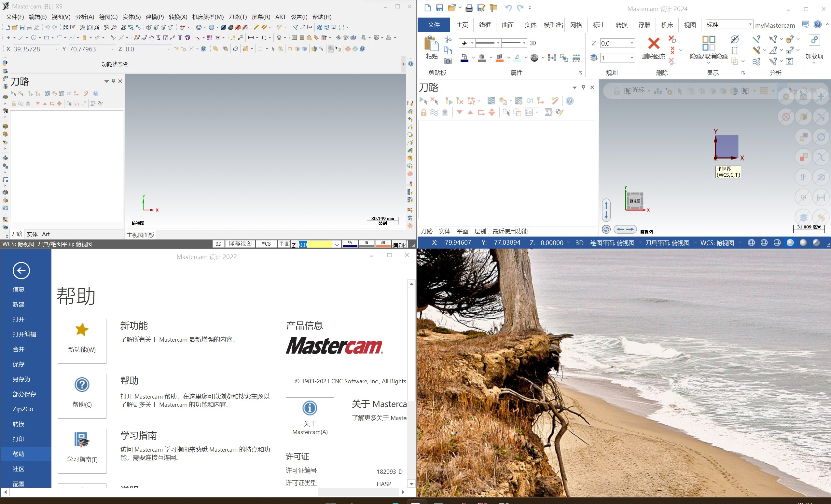The image size is (831, 504).
Task: Click undo icon in Mastercam X9 toolbar
Action: [x=48, y=27]
